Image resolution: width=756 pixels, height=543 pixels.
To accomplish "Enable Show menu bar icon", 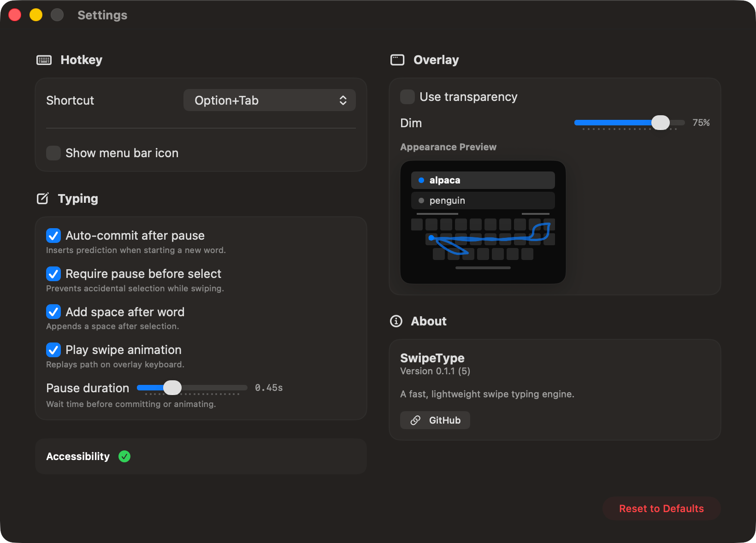I will click(53, 153).
